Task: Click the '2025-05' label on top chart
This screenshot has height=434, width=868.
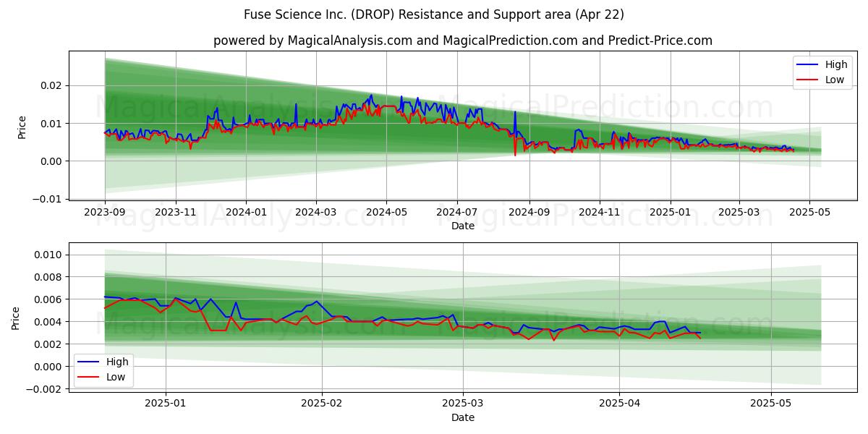Action: coord(809,213)
